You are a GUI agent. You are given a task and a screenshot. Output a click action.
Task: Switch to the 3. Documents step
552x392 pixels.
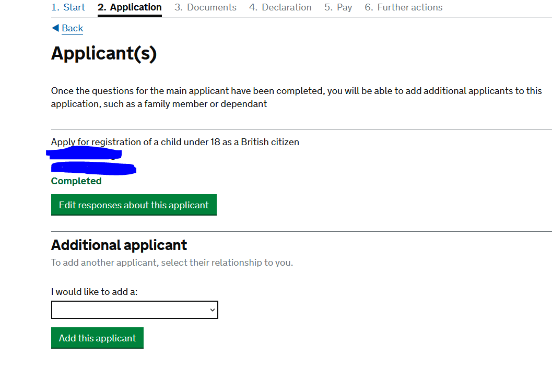tap(205, 7)
